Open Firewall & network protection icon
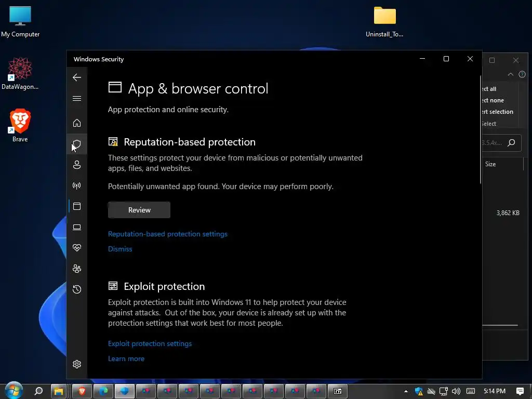The height and width of the screenshot is (399, 532). tap(77, 185)
